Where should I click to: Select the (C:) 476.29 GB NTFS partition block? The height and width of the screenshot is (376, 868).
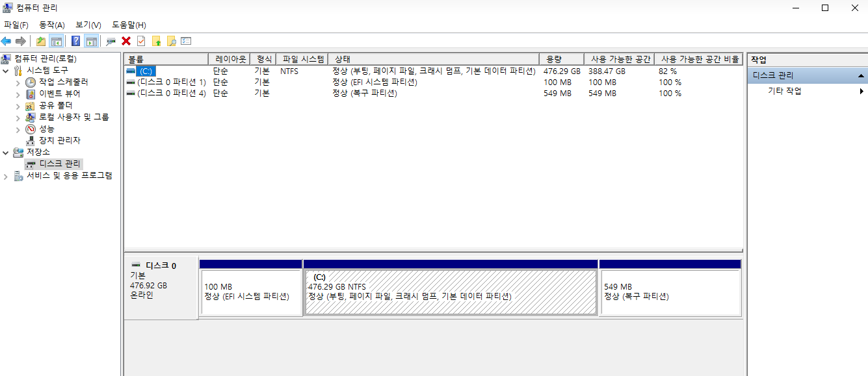[451, 292]
